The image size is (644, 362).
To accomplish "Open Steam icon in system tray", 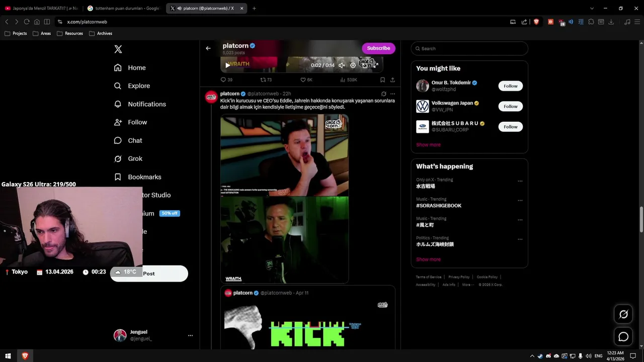I will [540, 356].
